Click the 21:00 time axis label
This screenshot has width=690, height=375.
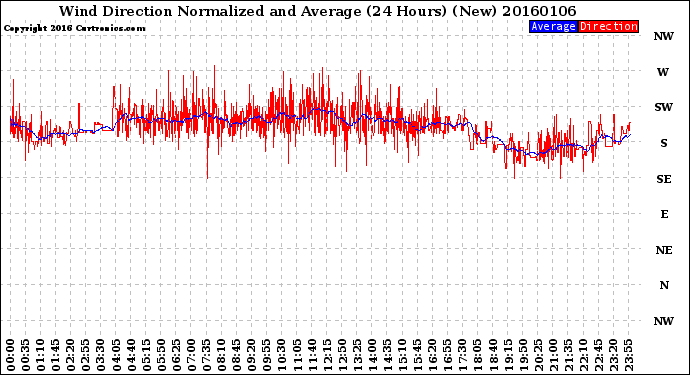tap(553, 355)
